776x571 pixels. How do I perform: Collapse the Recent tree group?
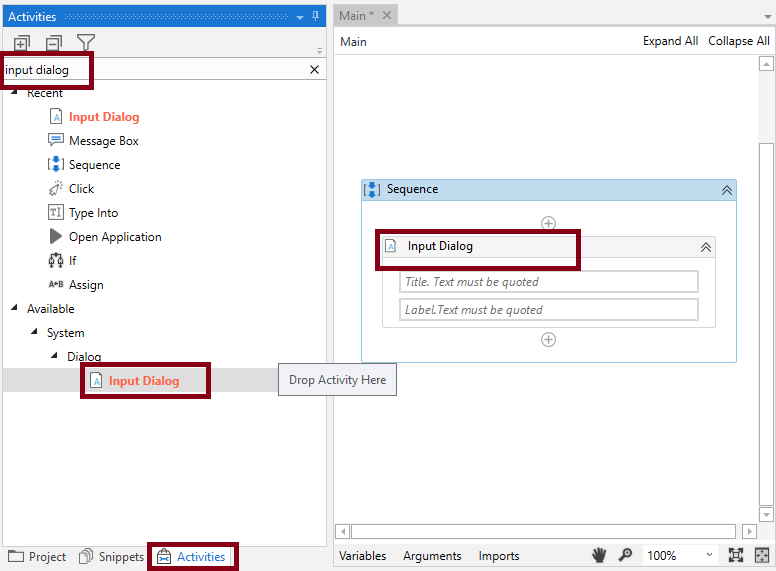(14, 93)
